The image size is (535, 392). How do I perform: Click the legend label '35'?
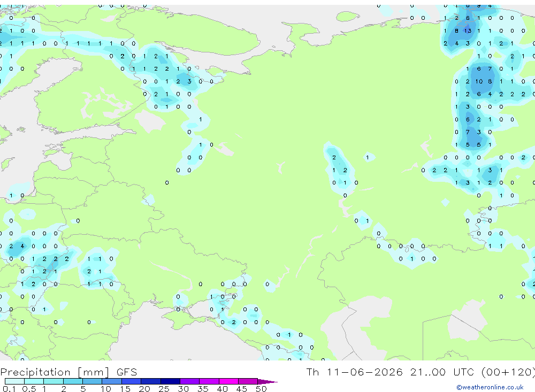[203, 389]
